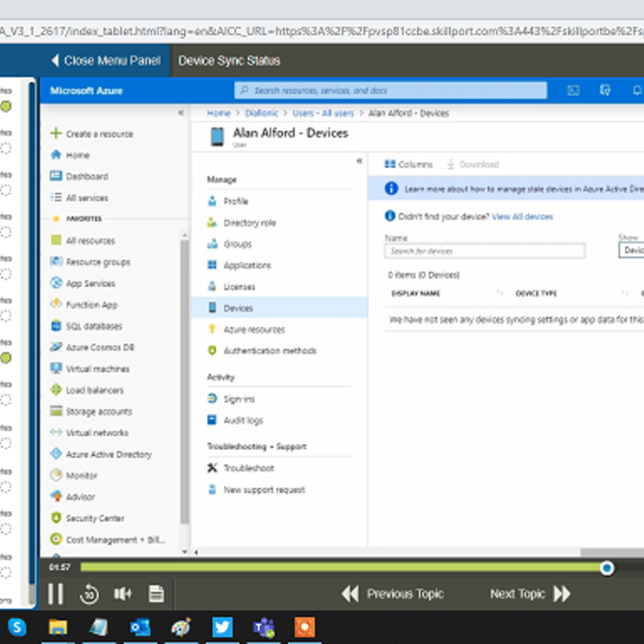Open Security Center in the sidebar
Image resolution: width=644 pixels, height=644 pixels.
coord(88,518)
